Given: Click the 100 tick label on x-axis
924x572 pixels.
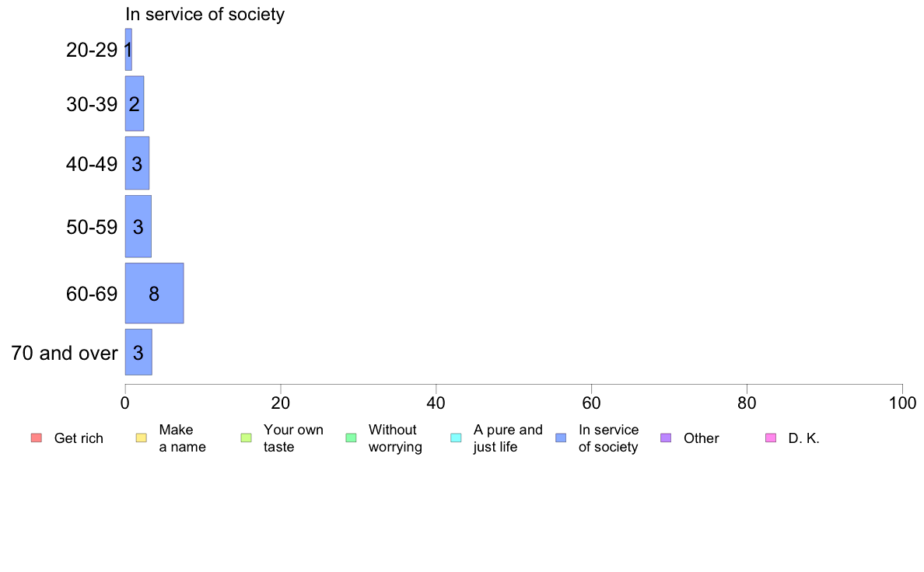Looking at the screenshot, I should click(902, 403).
